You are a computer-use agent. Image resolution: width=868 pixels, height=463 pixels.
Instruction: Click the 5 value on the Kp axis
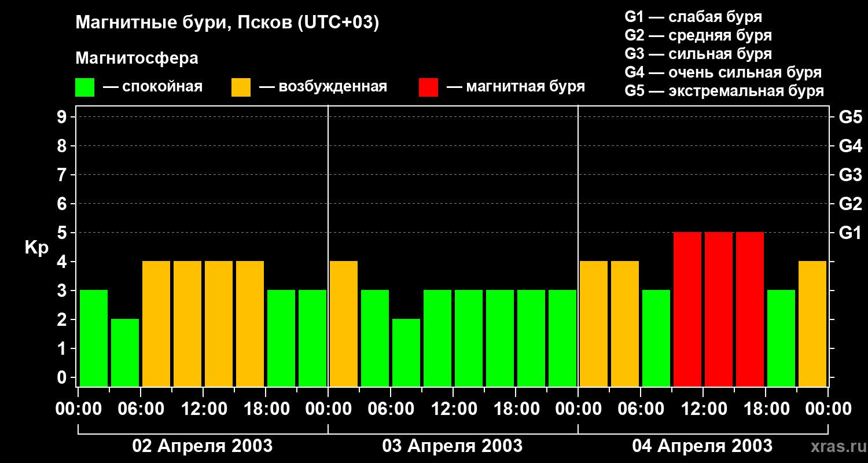point(63,233)
